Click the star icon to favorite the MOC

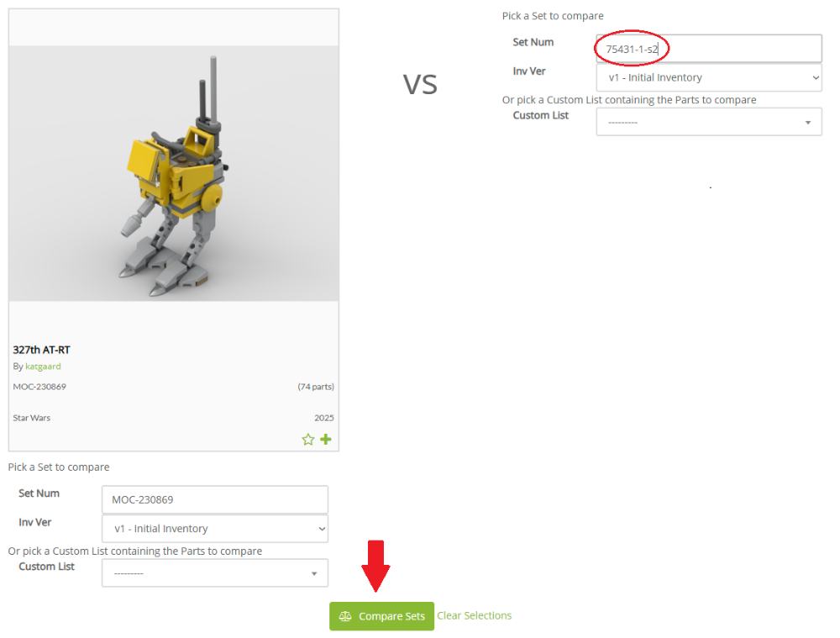(x=307, y=440)
